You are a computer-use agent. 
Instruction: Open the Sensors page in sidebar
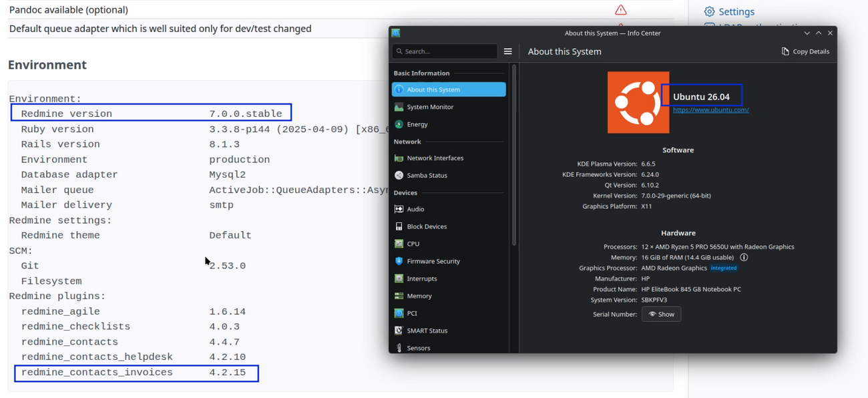[449, 347]
